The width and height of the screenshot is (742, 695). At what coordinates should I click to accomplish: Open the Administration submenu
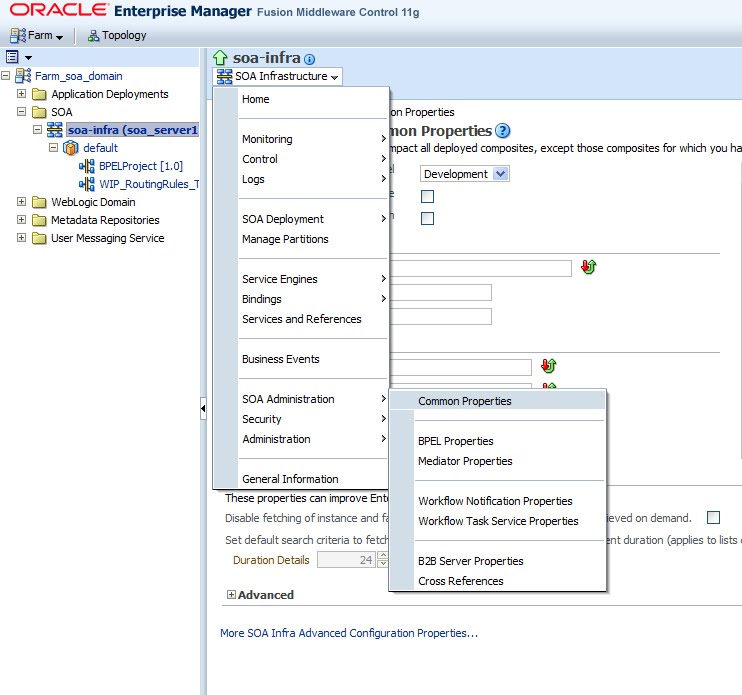point(312,439)
